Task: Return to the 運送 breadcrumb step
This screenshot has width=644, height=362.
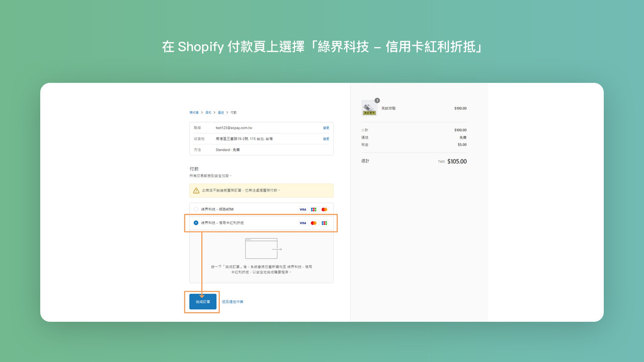Action: tap(221, 113)
